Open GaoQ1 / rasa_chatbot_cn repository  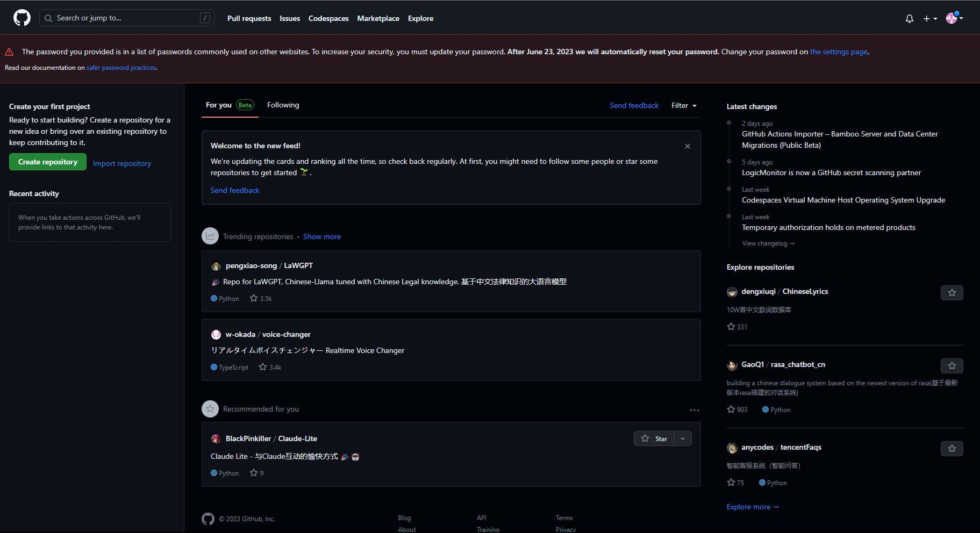pyautogui.click(x=783, y=364)
